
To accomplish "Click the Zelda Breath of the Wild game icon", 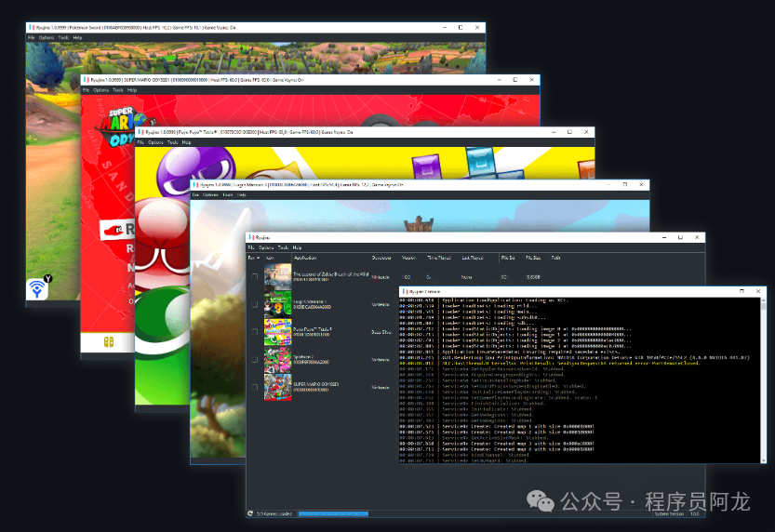I will [277, 276].
